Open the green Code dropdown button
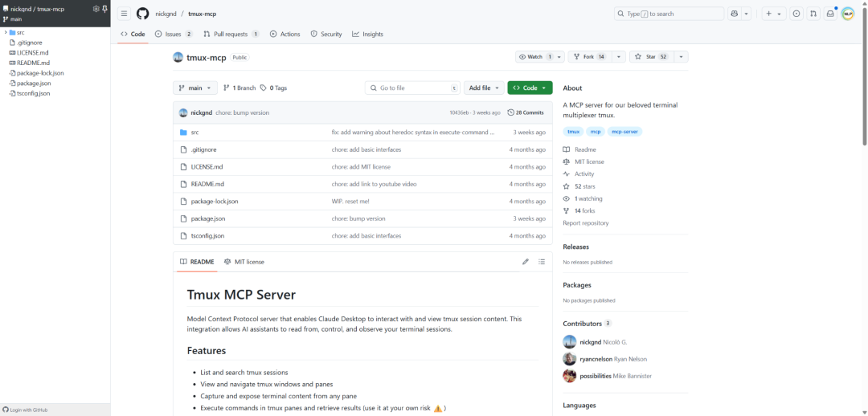Screen dimensions: 868x416 tap(530, 88)
